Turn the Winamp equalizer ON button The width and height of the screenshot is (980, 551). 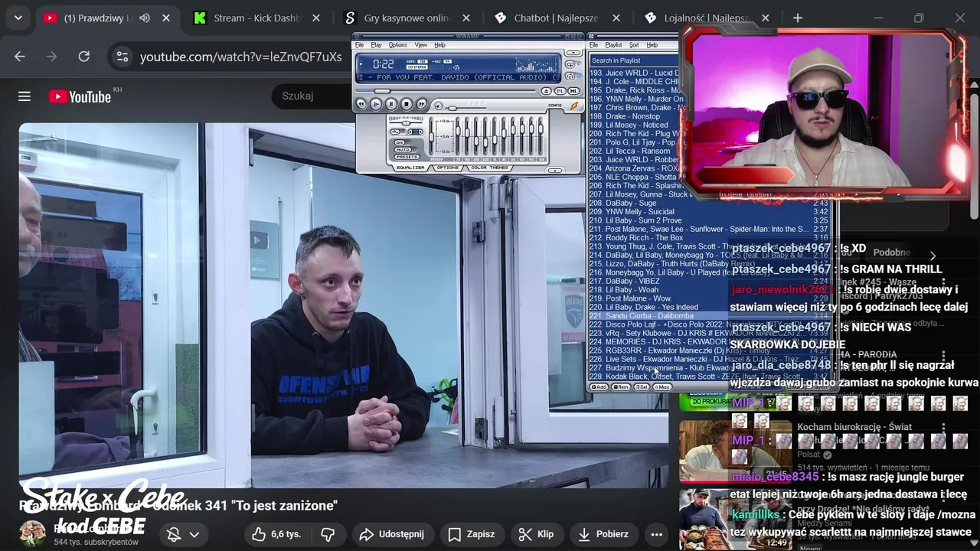point(400,142)
